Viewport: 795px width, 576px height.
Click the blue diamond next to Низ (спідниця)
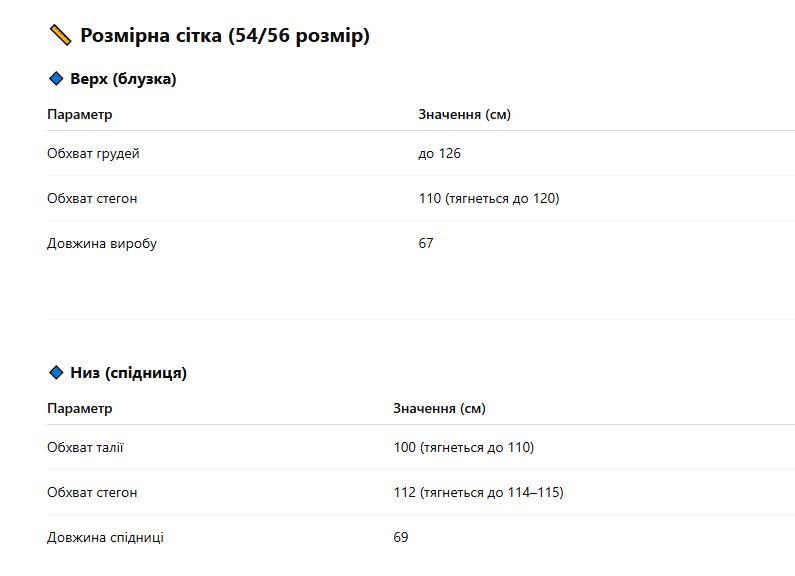point(56,373)
